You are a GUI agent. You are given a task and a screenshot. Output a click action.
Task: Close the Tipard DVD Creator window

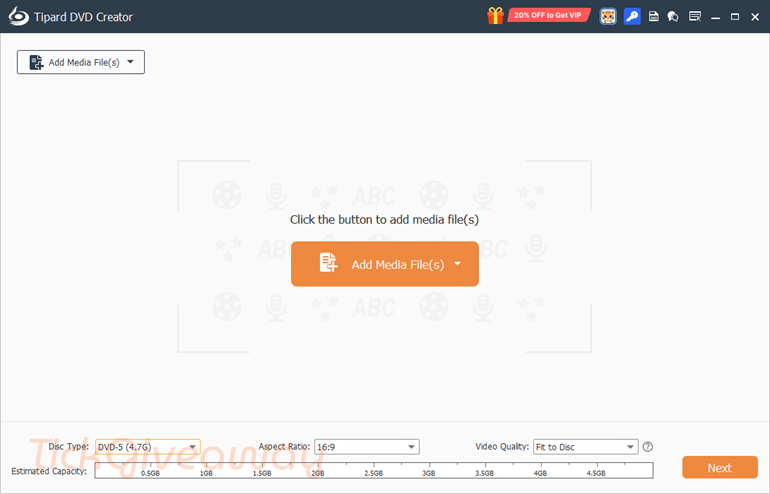tap(755, 17)
